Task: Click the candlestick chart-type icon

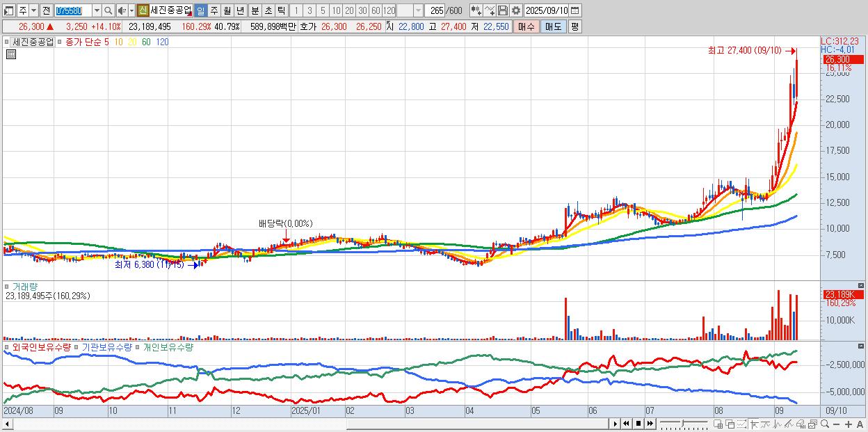Action: (x=476, y=10)
